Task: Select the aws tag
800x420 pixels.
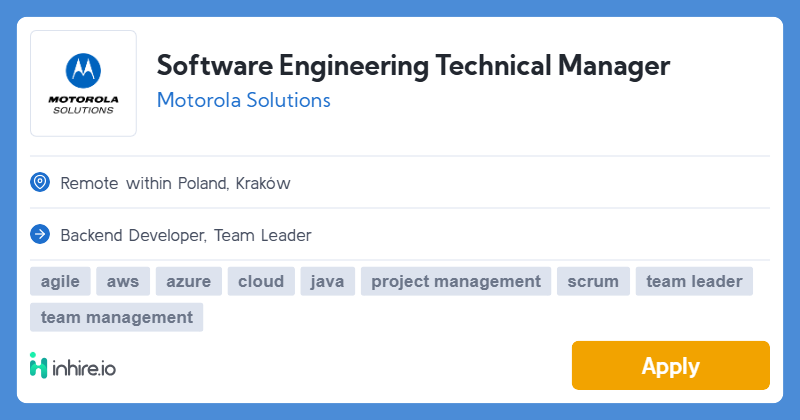Action: pyautogui.click(x=123, y=281)
